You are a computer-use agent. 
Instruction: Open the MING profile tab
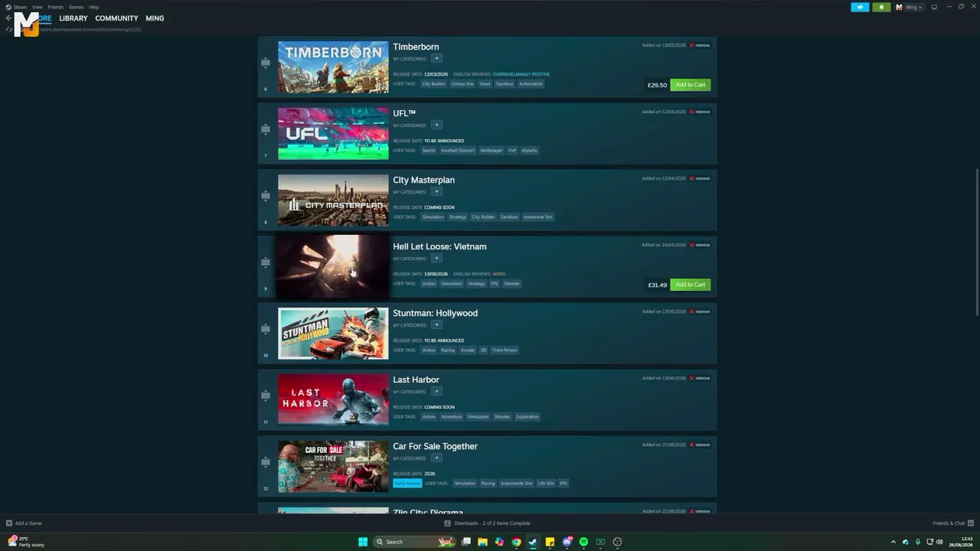155,18
